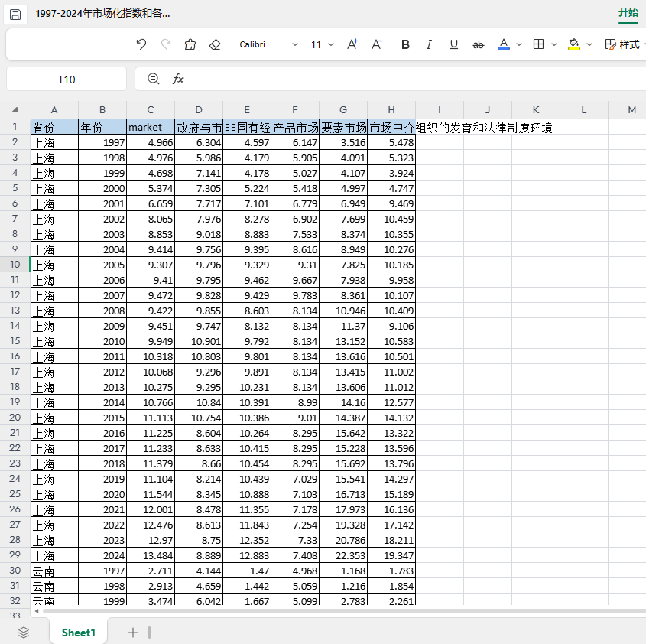Click the format painter icon
The height and width of the screenshot is (644, 646).
[x=190, y=44]
